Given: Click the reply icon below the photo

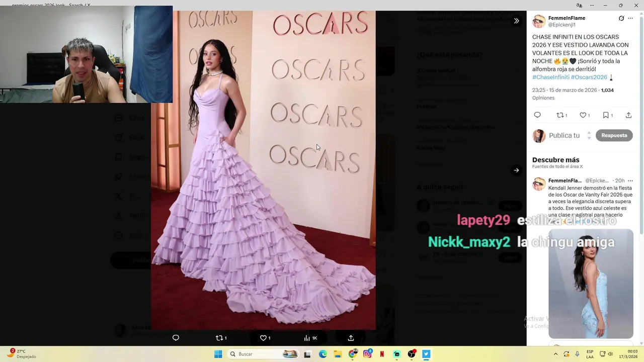Looking at the screenshot, I should (176, 338).
